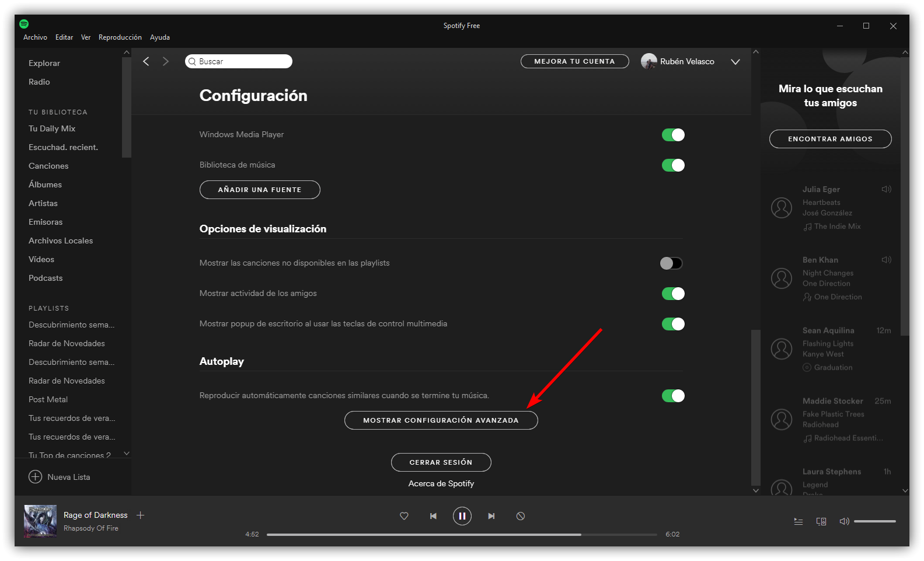Image resolution: width=924 pixels, height=561 pixels.
Task: Click the settings pane scroll-up arrow
Action: pos(756,52)
